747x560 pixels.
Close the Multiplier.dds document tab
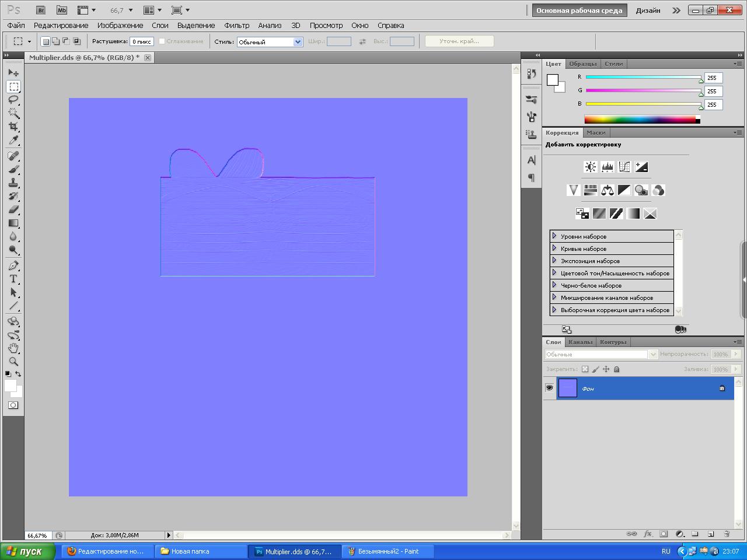[x=148, y=57]
